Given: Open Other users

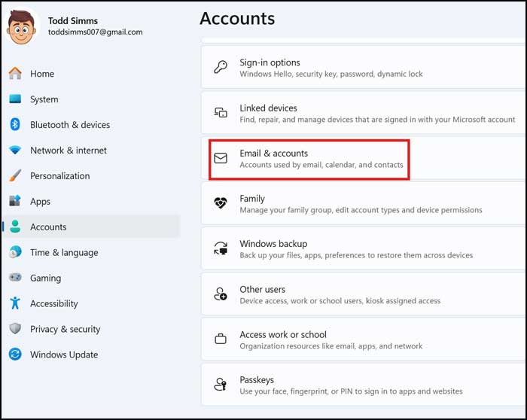Looking at the screenshot, I should coord(364,294).
